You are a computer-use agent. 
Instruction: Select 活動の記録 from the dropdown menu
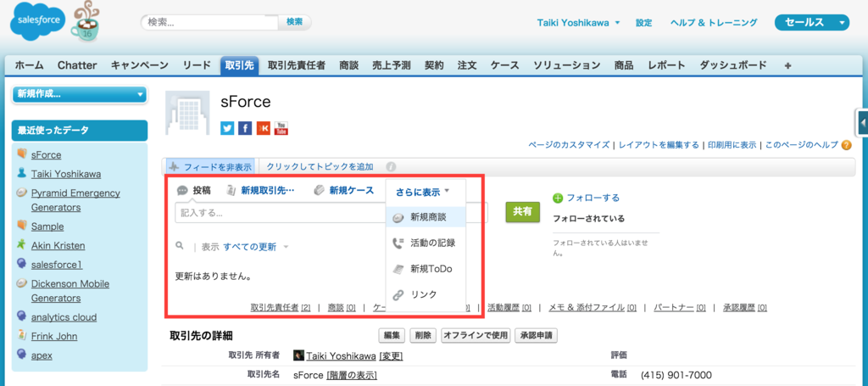pyautogui.click(x=426, y=243)
